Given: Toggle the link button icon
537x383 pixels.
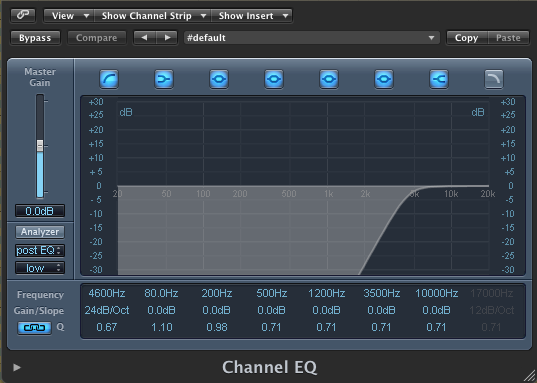Looking at the screenshot, I should click(23, 15).
